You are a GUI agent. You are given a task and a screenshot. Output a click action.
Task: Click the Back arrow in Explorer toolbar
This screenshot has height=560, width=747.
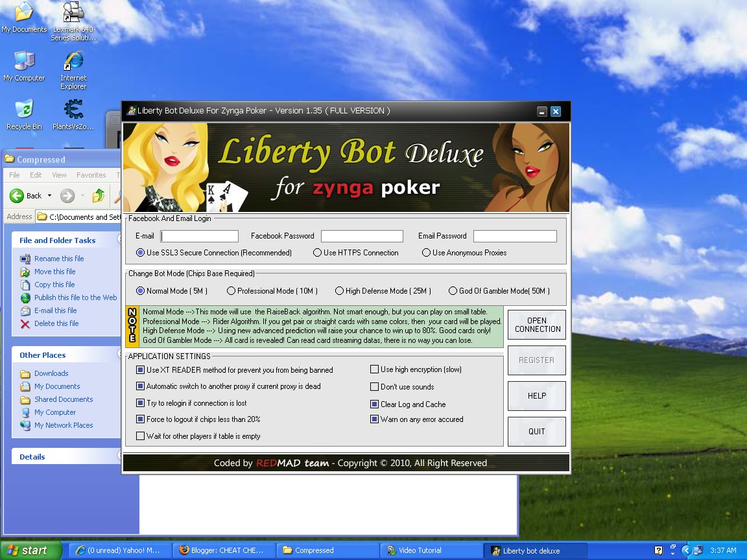(x=17, y=196)
